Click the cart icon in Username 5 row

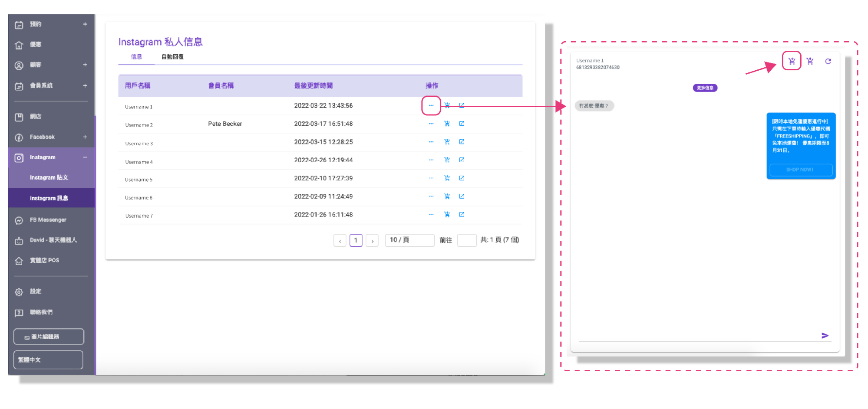point(447,178)
